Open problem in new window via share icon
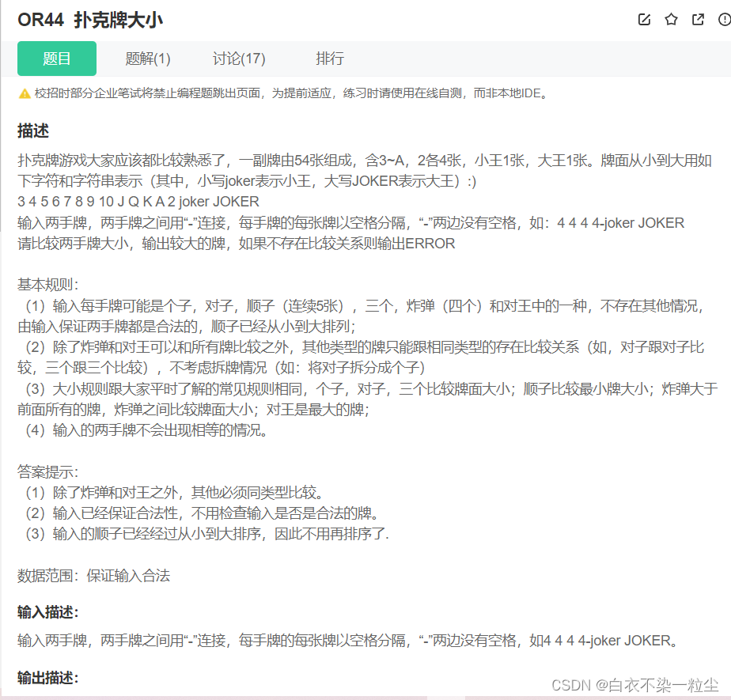This screenshot has height=700, width=731. point(699,20)
